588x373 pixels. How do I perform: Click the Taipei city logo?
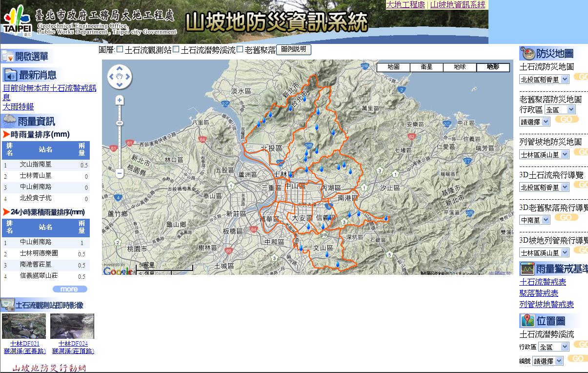[17, 21]
